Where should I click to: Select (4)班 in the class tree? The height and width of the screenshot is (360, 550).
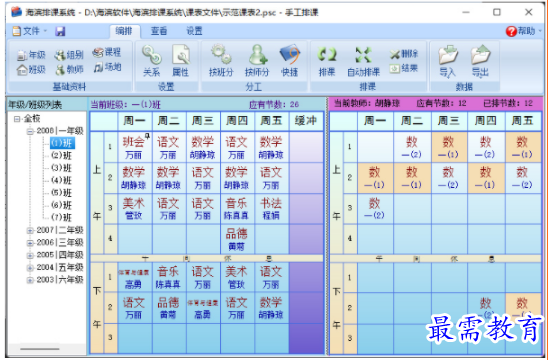tap(62, 180)
